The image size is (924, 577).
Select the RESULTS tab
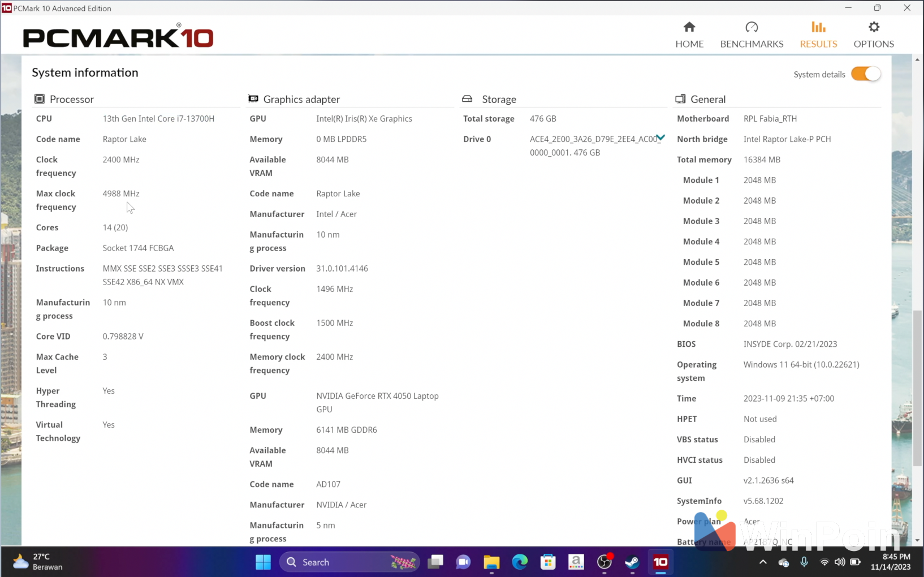(818, 35)
